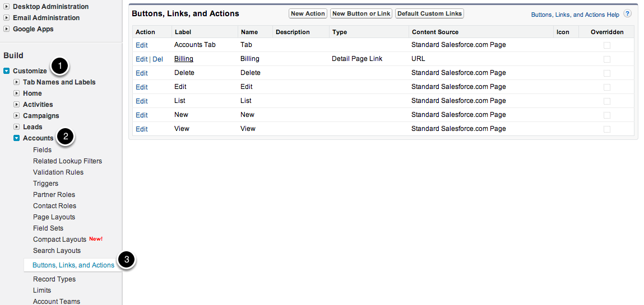Screen dimensions: 644x305
Task: Expand the Email Administration section
Action: click(7, 18)
